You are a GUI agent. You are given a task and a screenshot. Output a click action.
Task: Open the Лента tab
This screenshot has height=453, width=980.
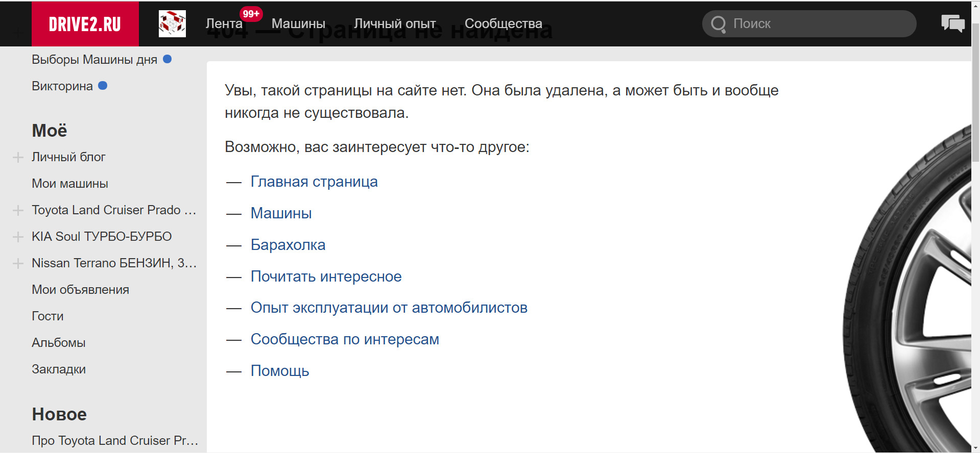(224, 23)
